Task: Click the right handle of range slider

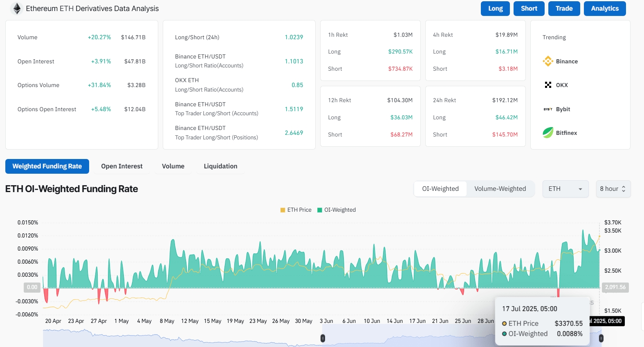Action: coord(601,338)
